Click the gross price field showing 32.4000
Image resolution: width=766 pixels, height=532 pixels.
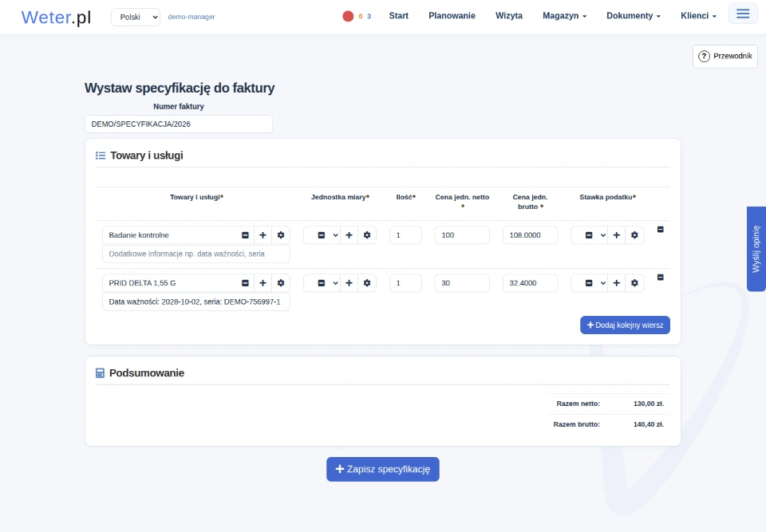tap(530, 283)
